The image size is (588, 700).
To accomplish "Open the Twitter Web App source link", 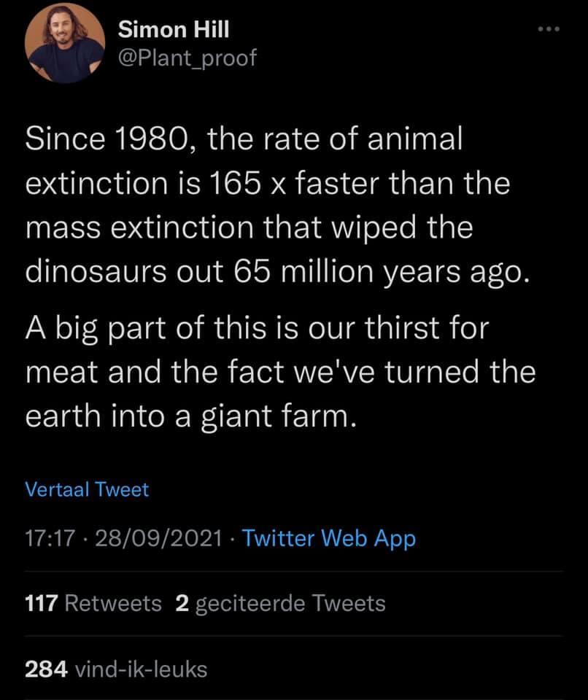I will [328, 539].
